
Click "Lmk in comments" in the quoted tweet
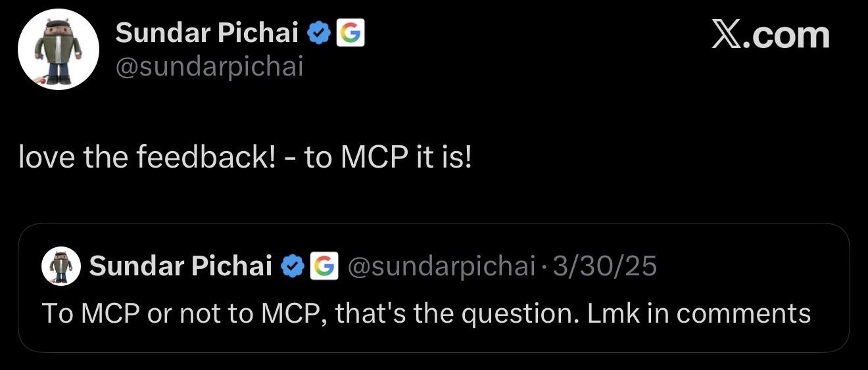(698, 313)
